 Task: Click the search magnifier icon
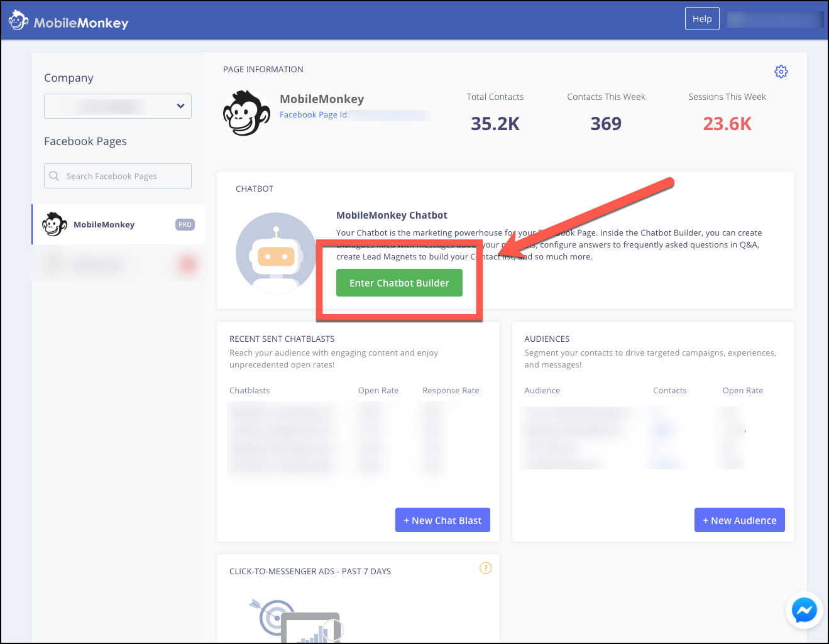[x=55, y=176]
